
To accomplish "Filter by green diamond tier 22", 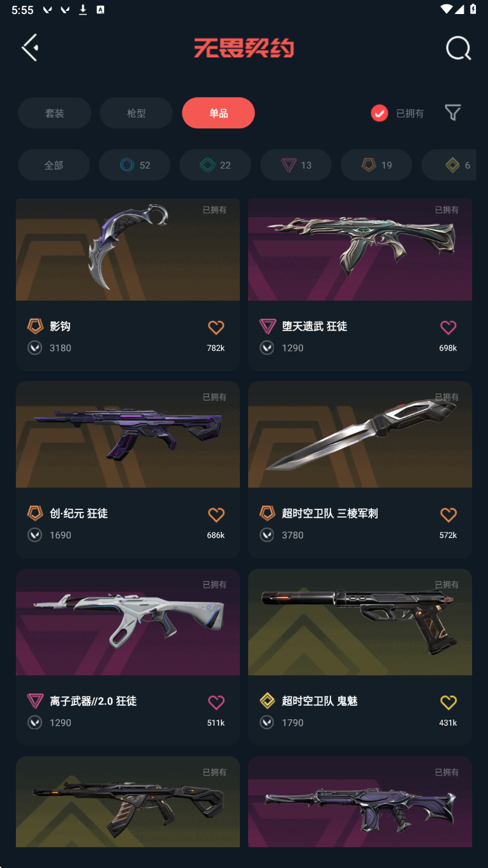I will click(215, 165).
